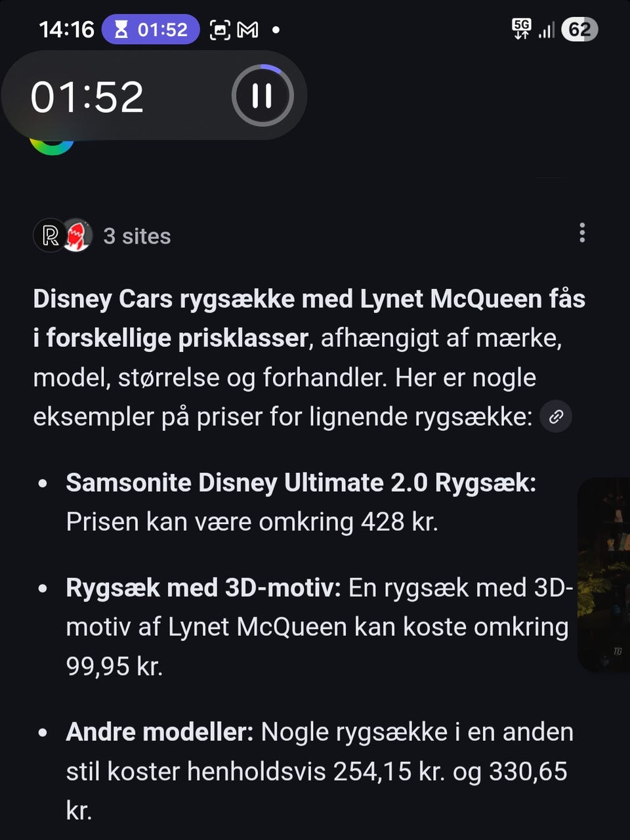Open the image thumbnail on right edge
Image resolution: width=630 pixels, height=840 pixels.
[x=604, y=575]
